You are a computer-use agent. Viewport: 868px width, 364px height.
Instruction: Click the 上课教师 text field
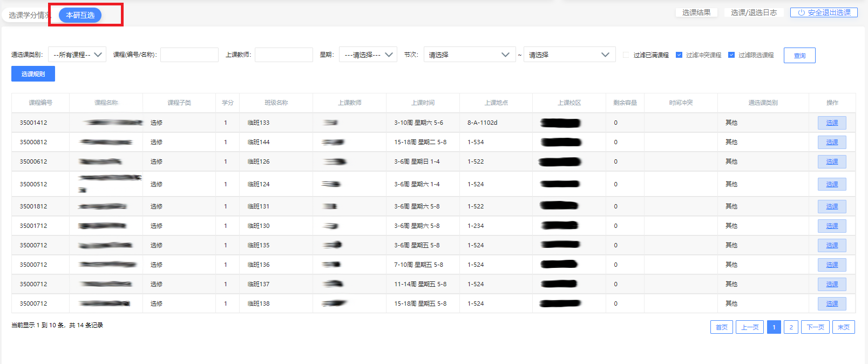tap(284, 55)
